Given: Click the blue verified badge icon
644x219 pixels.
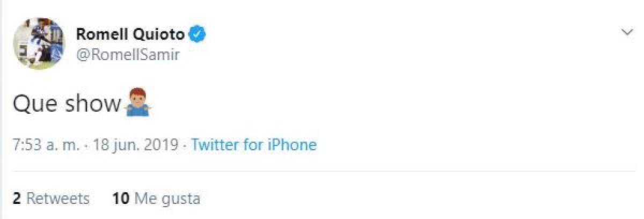Looking at the screenshot, I should [197, 35].
